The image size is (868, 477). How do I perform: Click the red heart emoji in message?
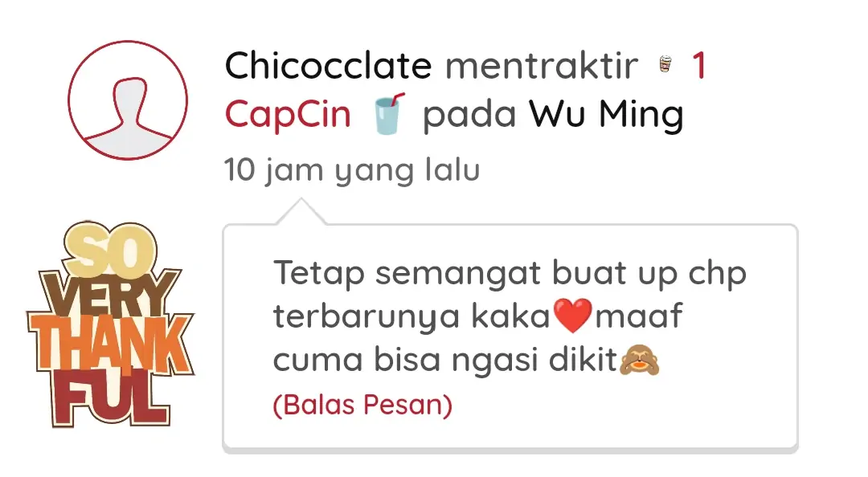pyautogui.click(x=573, y=316)
